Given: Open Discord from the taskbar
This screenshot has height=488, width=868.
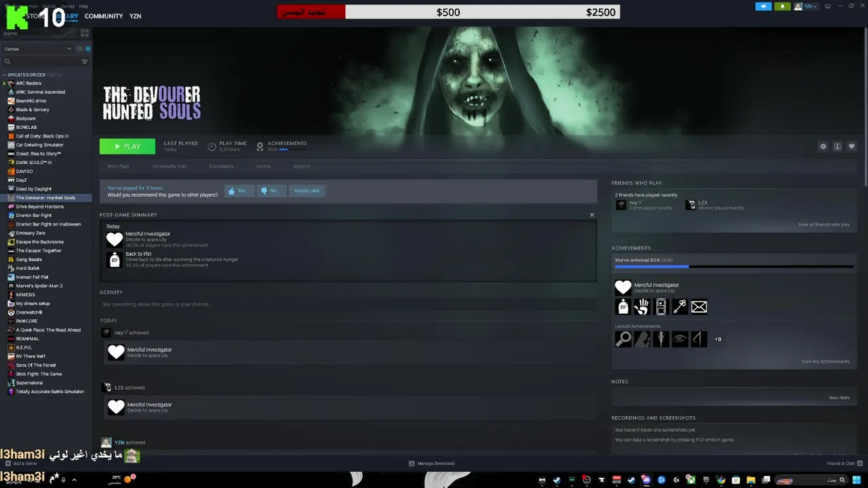Looking at the screenshot, I should coord(646,480).
